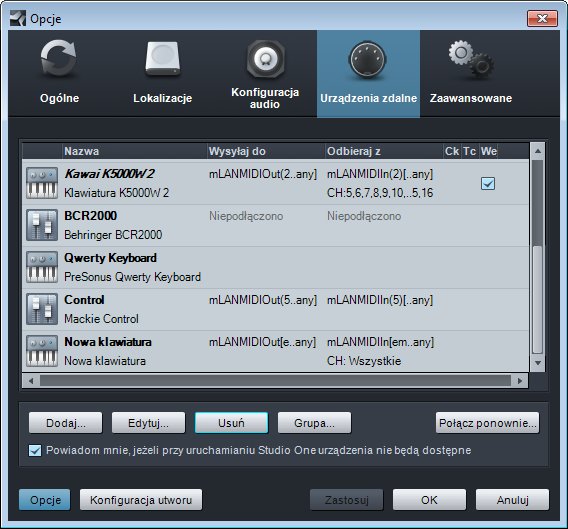Click the Studio One logo in title bar
Viewport: 568px width, 529px height.
pyautogui.click(x=17, y=18)
